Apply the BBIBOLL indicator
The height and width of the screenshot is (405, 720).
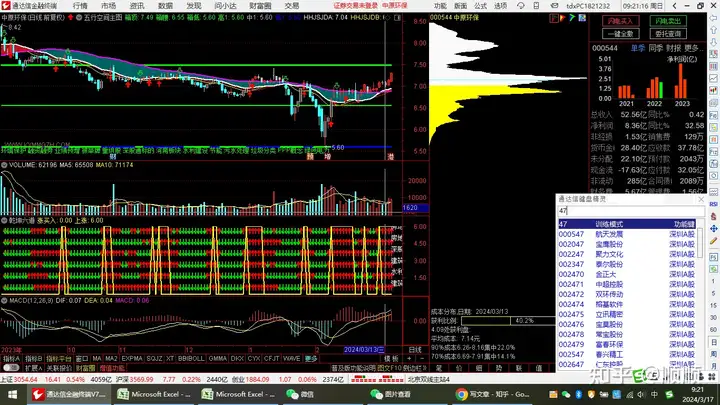[191, 359]
